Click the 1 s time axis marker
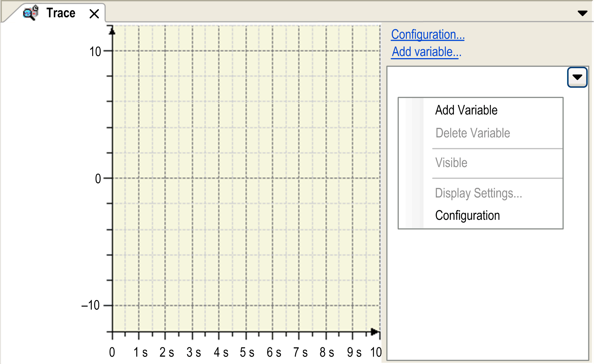The width and height of the screenshot is (594, 364). click(140, 352)
